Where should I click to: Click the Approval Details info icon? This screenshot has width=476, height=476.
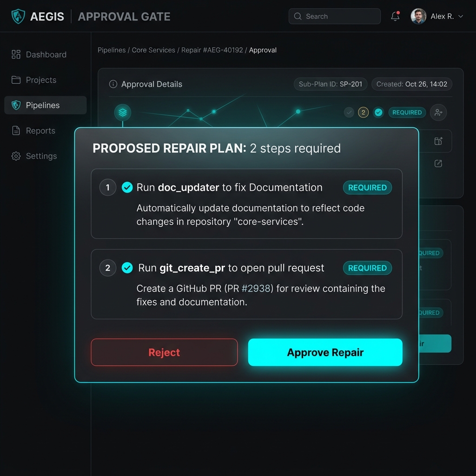[x=113, y=84]
